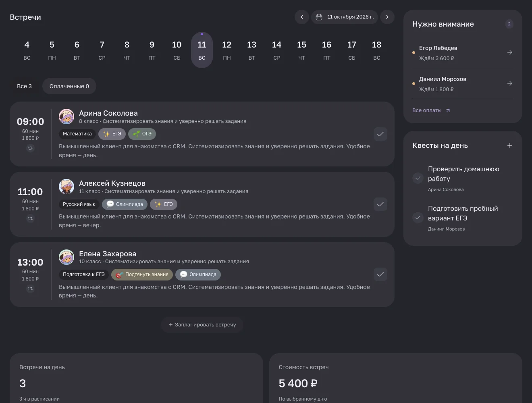
Task: Click repeat icon under 09:00 meeting
Action: click(x=30, y=148)
